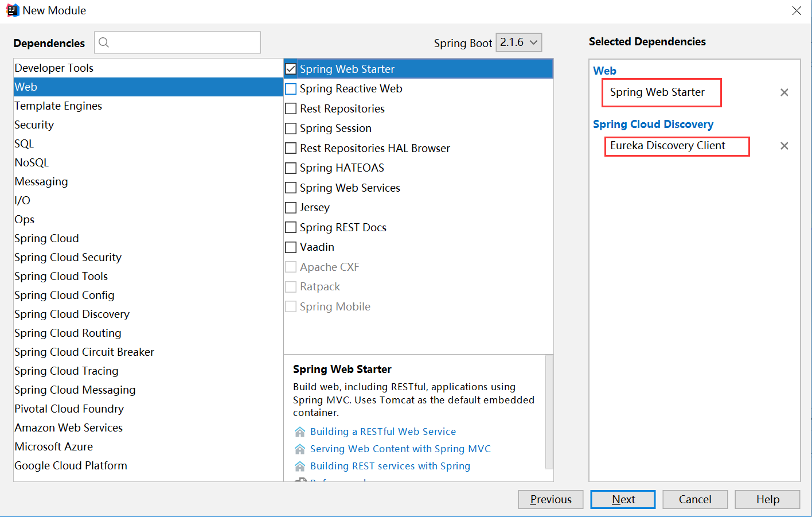812x517 pixels.
Task: Click the description panel vertical scrollbar
Action: click(x=549, y=412)
